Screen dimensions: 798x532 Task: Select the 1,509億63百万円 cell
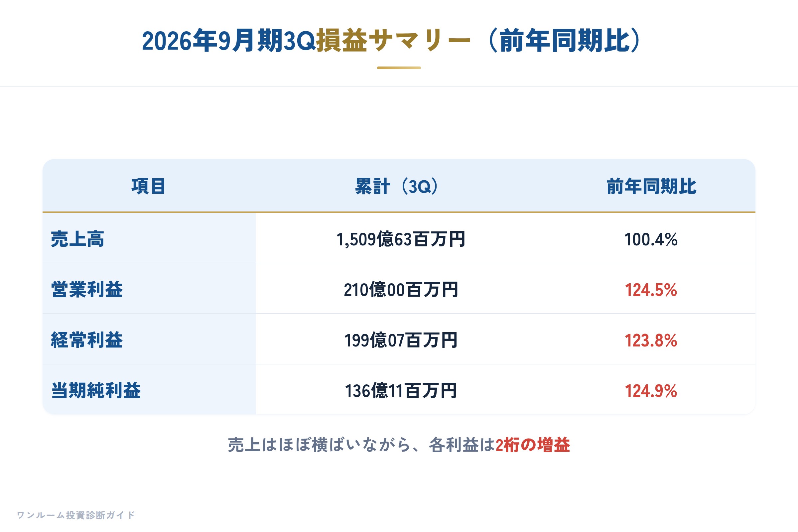pyautogui.click(x=401, y=239)
